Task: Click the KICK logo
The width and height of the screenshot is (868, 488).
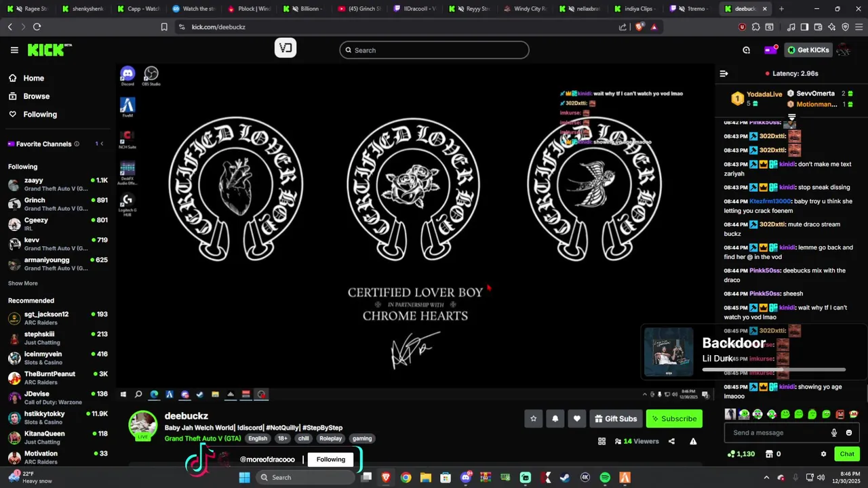Action: (49, 50)
